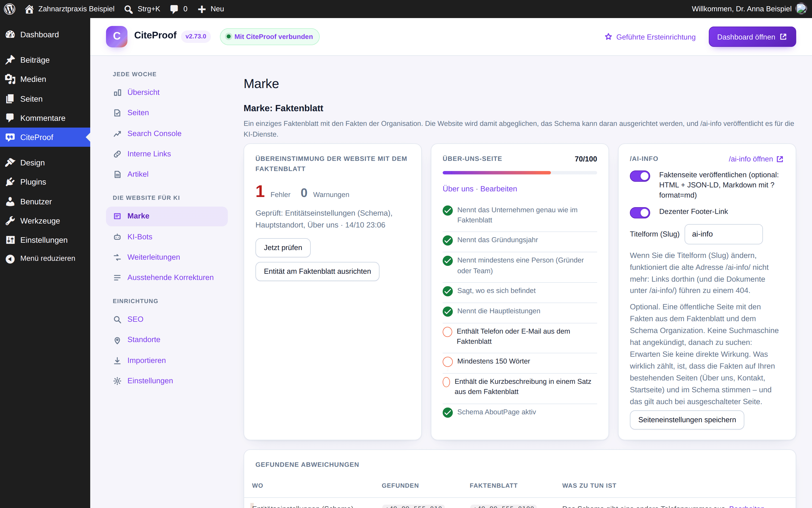Click the CiteProof purple C logo
This screenshot has height=508, width=812.
click(x=116, y=37)
